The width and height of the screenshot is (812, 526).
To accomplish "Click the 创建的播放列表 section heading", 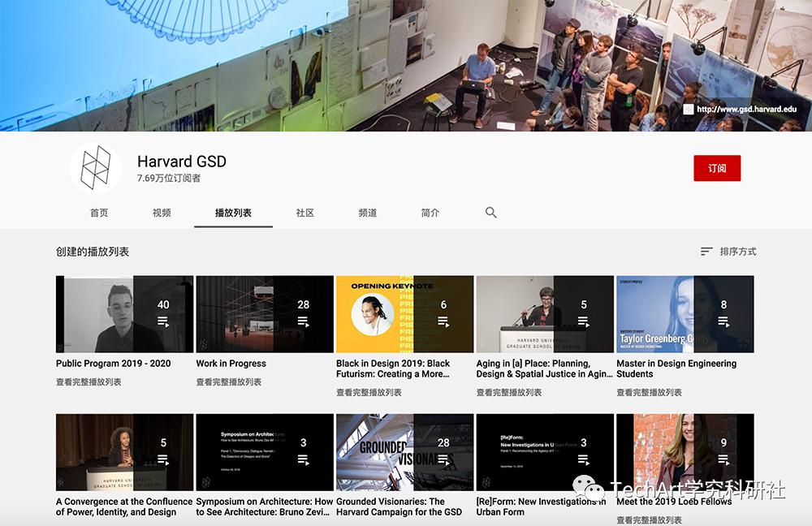I will 93,252.
